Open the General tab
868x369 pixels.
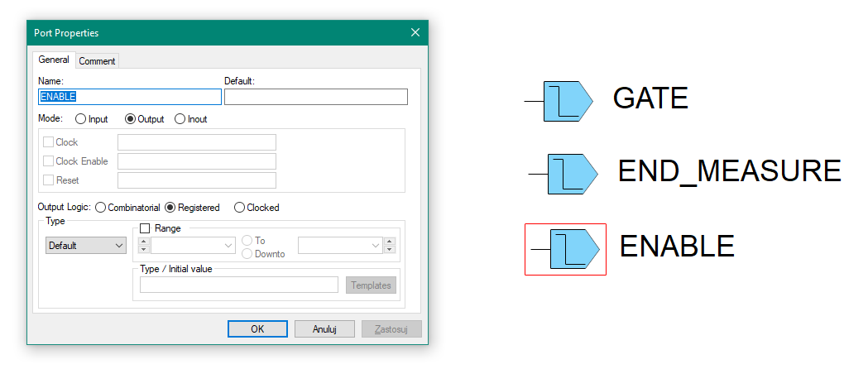(x=54, y=60)
